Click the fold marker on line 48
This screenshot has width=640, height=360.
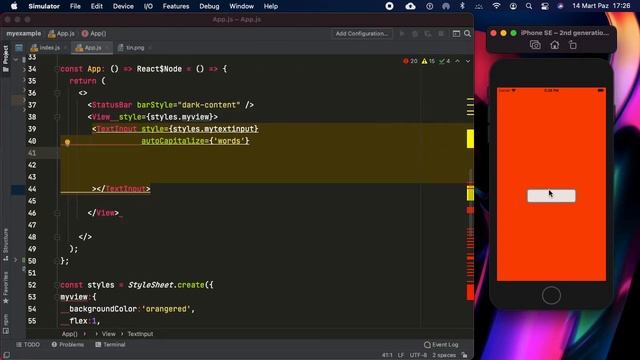tap(57, 237)
